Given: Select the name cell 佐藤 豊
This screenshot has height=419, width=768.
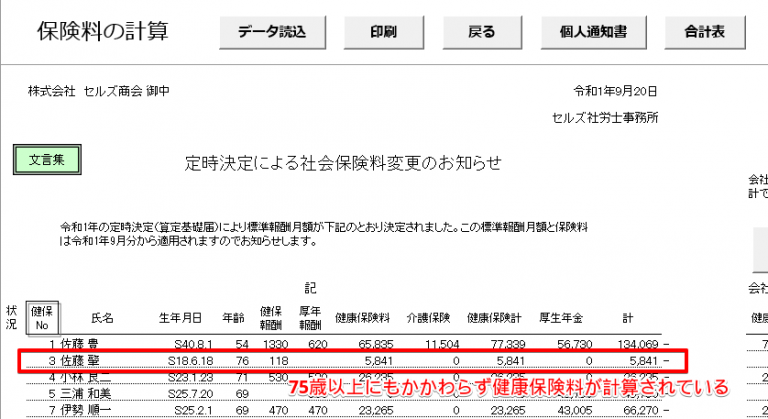Looking at the screenshot, I should click(79, 345).
